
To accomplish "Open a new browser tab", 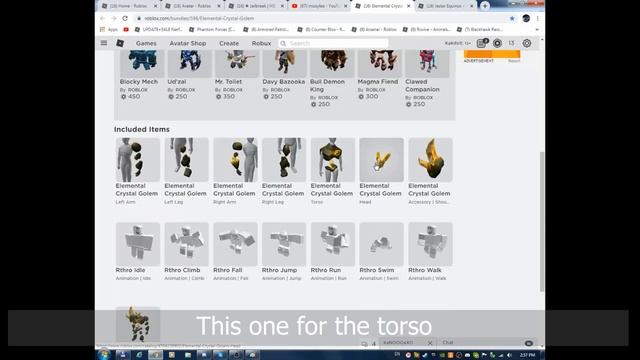I will click(x=485, y=6).
